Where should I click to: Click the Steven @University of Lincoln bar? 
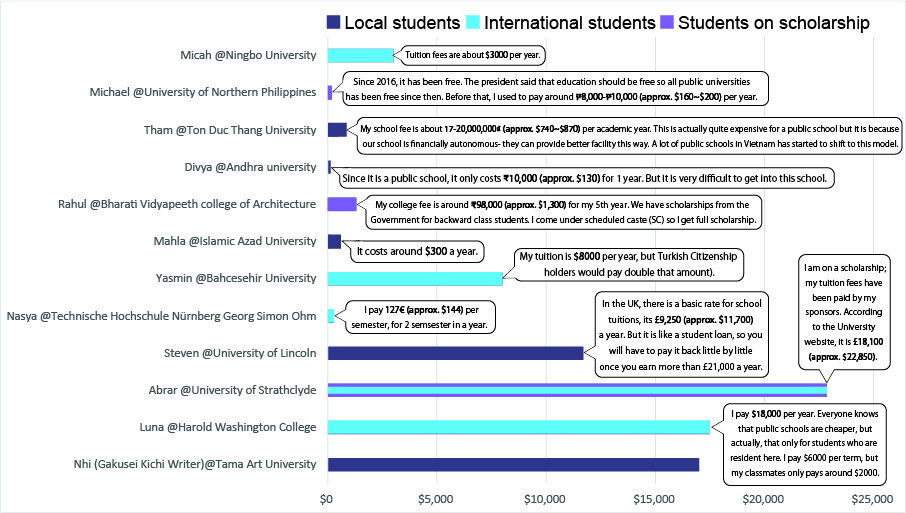pyautogui.click(x=455, y=353)
